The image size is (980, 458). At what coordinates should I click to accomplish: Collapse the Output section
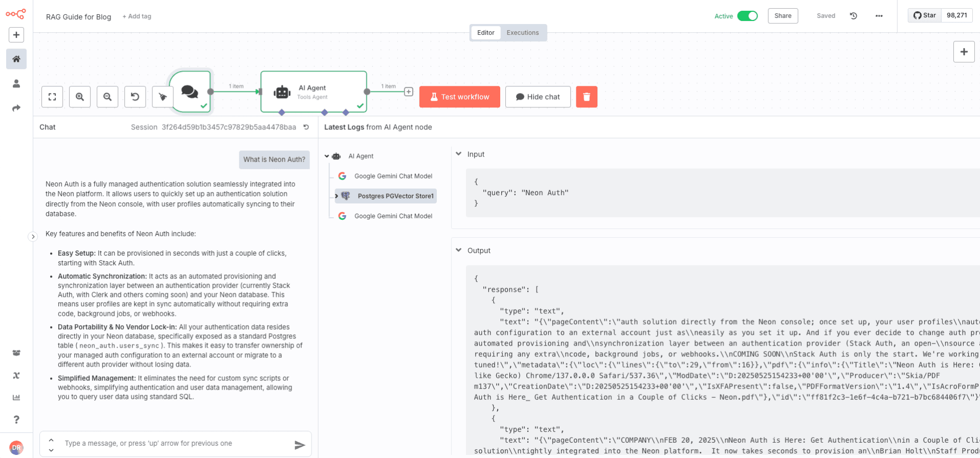pyautogui.click(x=459, y=250)
